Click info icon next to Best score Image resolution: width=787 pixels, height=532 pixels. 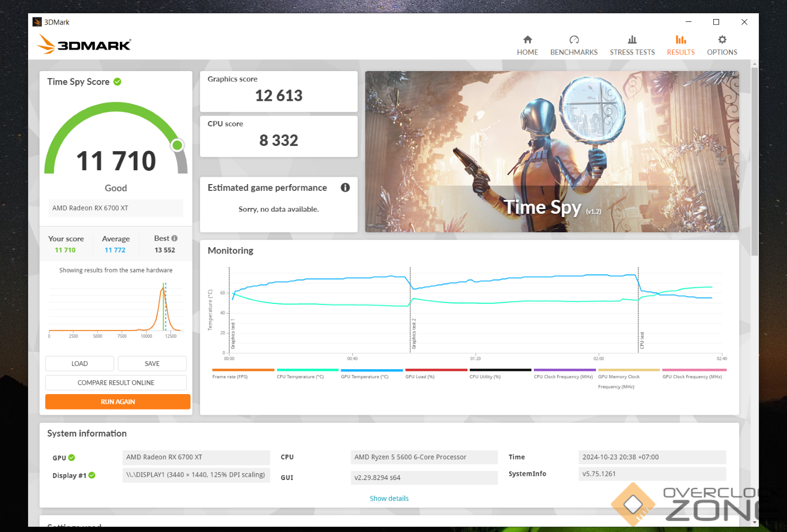(x=175, y=239)
